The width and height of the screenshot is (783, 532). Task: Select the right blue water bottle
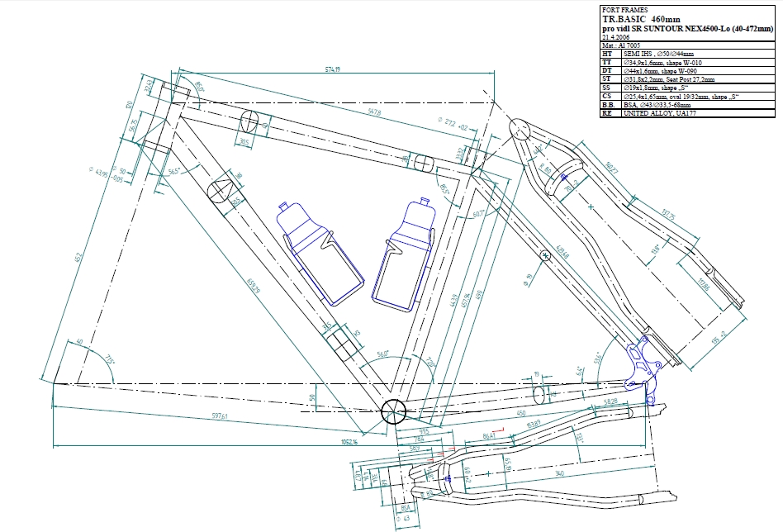[x=404, y=254]
